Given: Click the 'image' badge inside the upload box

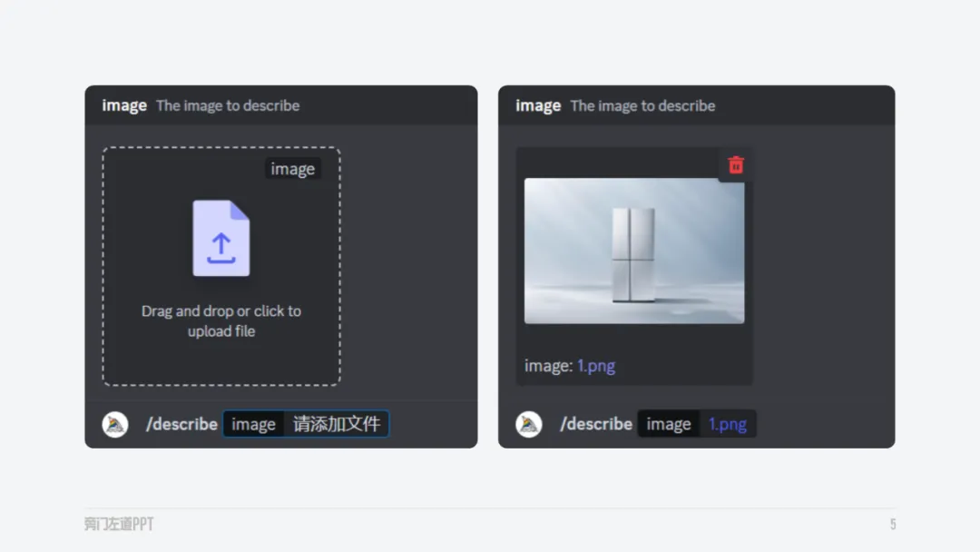Looking at the screenshot, I should [x=292, y=169].
